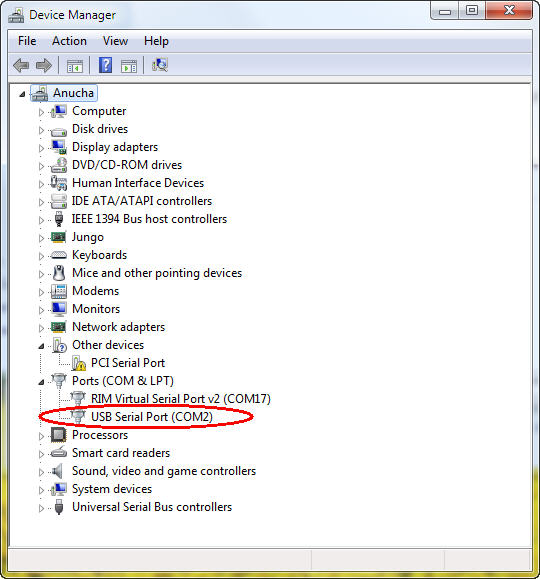Screen dimensions: 540x579
Task: Click Scan for hardware changes icon
Action: pyautogui.click(x=160, y=65)
